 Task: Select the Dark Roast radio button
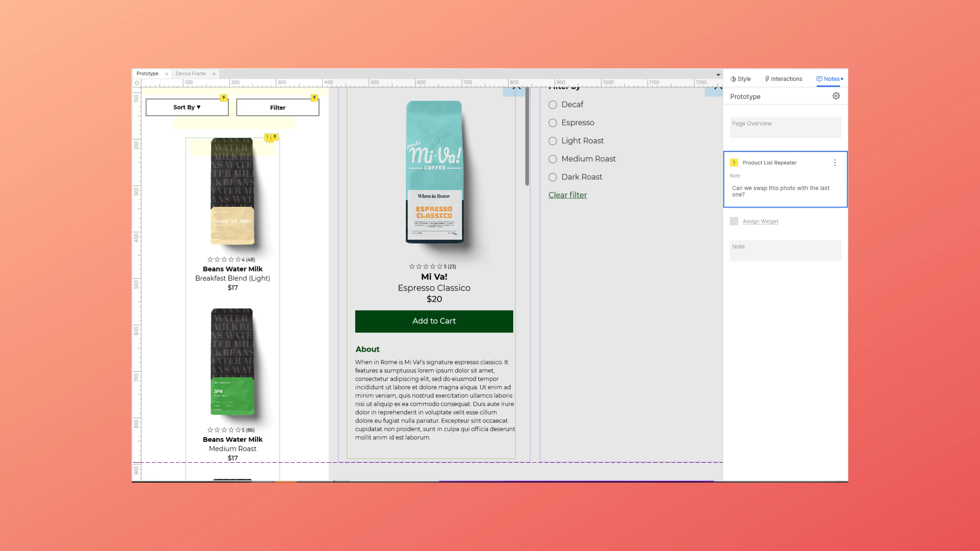[x=552, y=177]
